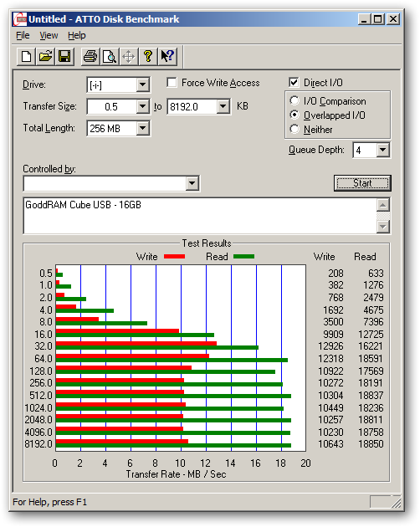420x527 pixels.
Task: Click the description scroll up arrow
Action: 383,205
